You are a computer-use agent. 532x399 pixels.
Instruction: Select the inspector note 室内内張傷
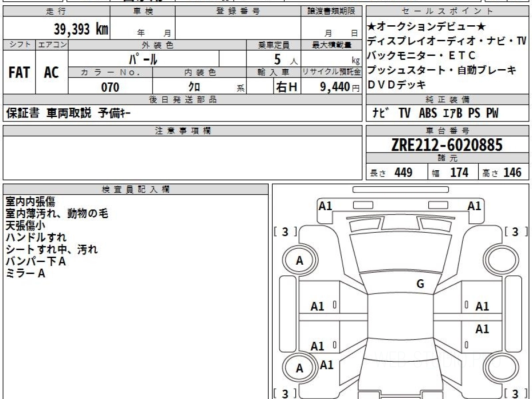30,202
